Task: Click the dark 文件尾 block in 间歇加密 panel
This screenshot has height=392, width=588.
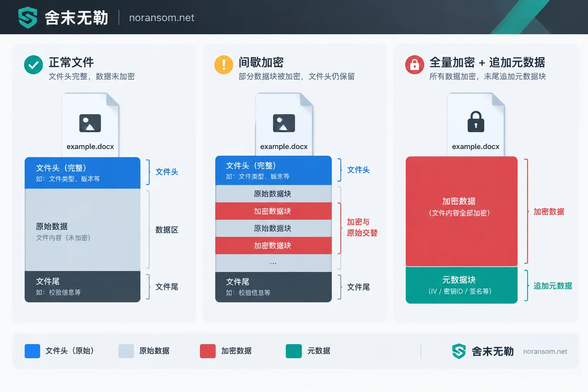Action: [273, 287]
